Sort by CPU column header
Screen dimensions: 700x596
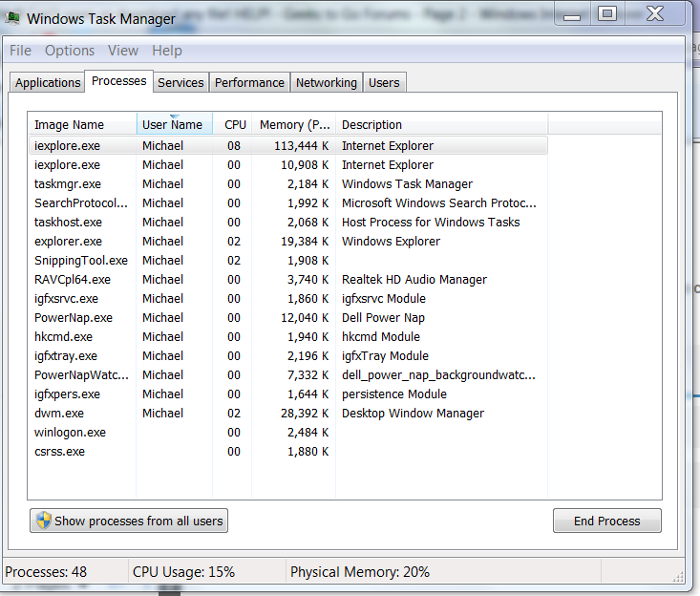233,124
